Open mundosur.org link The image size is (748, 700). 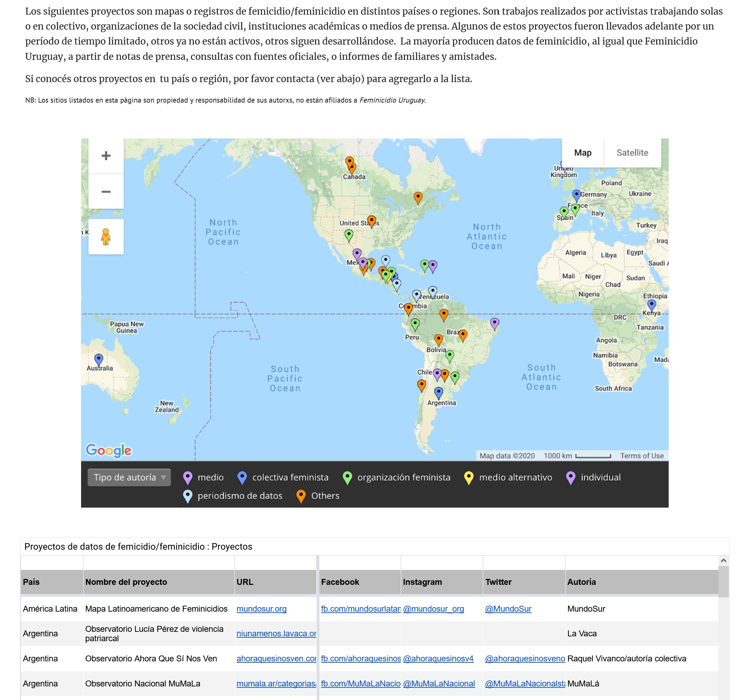(262, 609)
